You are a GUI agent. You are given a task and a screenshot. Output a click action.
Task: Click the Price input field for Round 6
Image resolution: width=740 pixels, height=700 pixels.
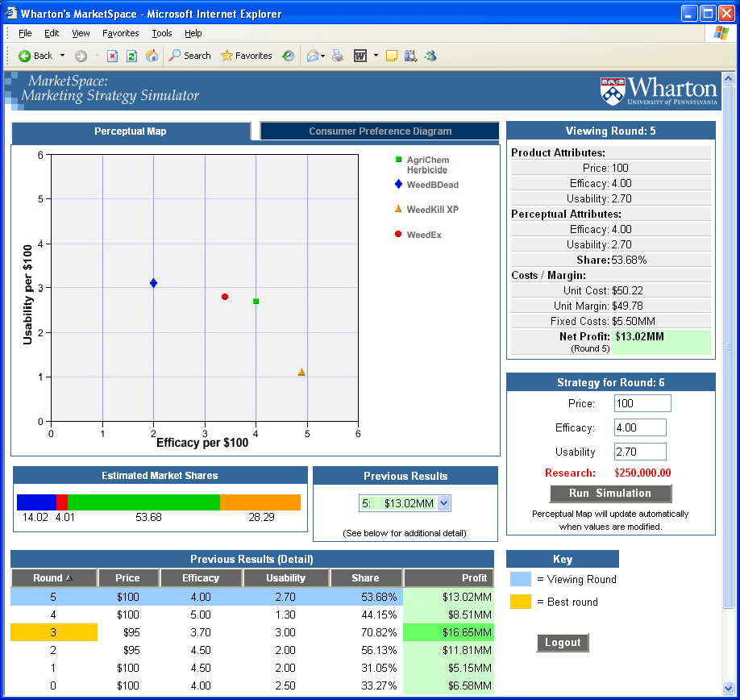(642, 403)
